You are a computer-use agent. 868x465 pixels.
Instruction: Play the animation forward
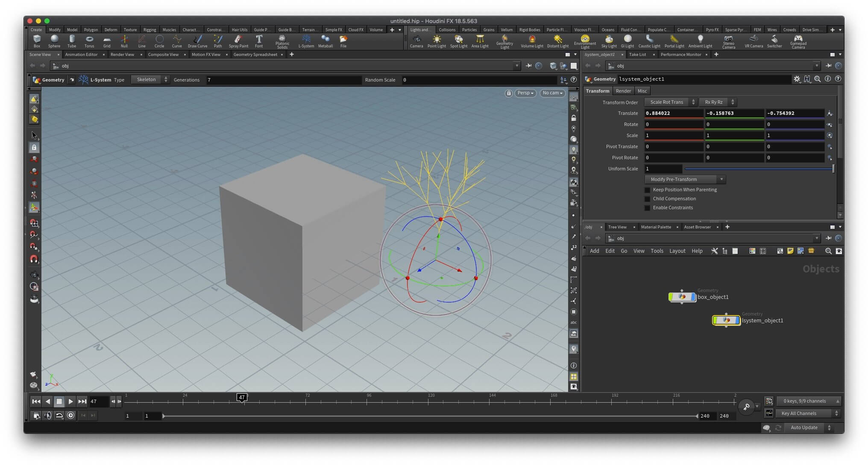pyautogui.click(x=71, y=402)
